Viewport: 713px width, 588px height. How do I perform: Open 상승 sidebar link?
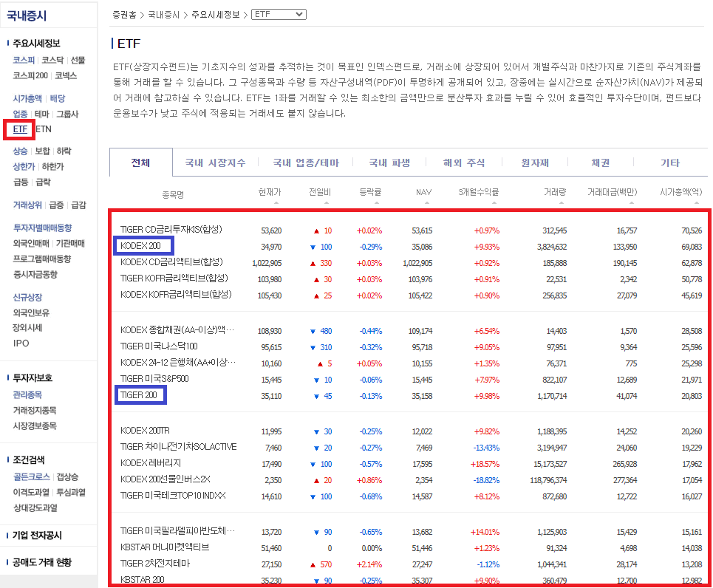click(20, 151)
